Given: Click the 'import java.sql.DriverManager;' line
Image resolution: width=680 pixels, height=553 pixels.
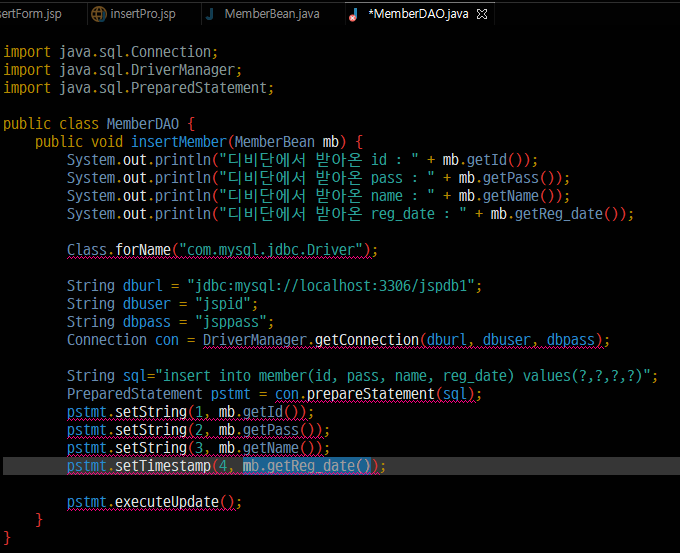Looking at the screenshot, I should 123,70.
